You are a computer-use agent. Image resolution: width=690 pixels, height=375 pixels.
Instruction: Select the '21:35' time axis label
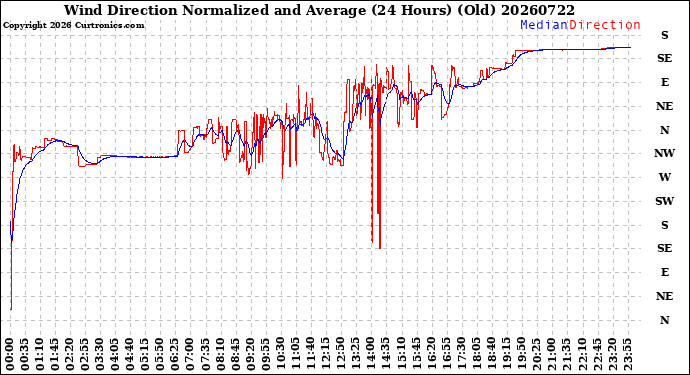tap(566, 355)
